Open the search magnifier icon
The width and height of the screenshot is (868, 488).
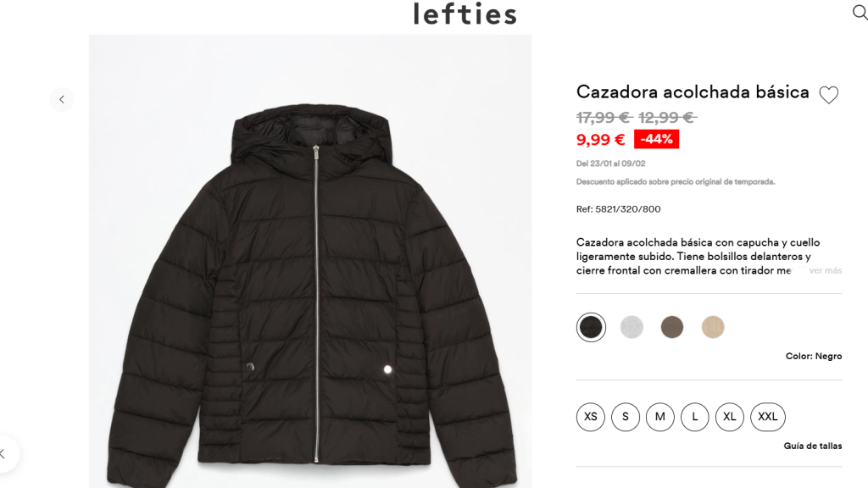(x=860, y=12)
